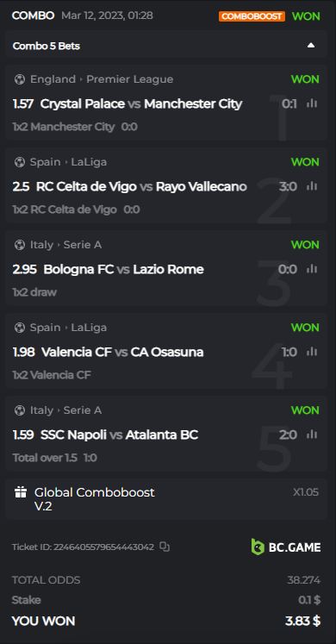The image size is (336, 644).
Task: Select the Ticket ID number text
Action: (103, 547)
